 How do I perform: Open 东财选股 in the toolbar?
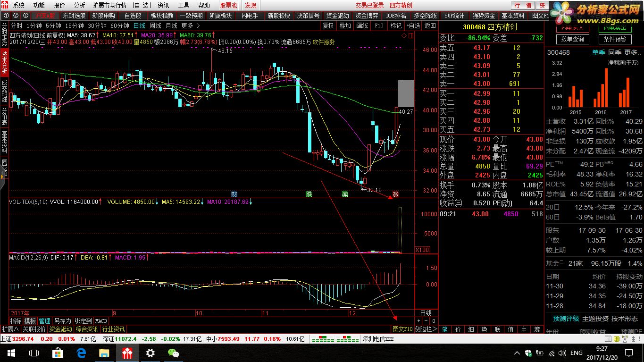pyautogui.click(x=75, y=16)
